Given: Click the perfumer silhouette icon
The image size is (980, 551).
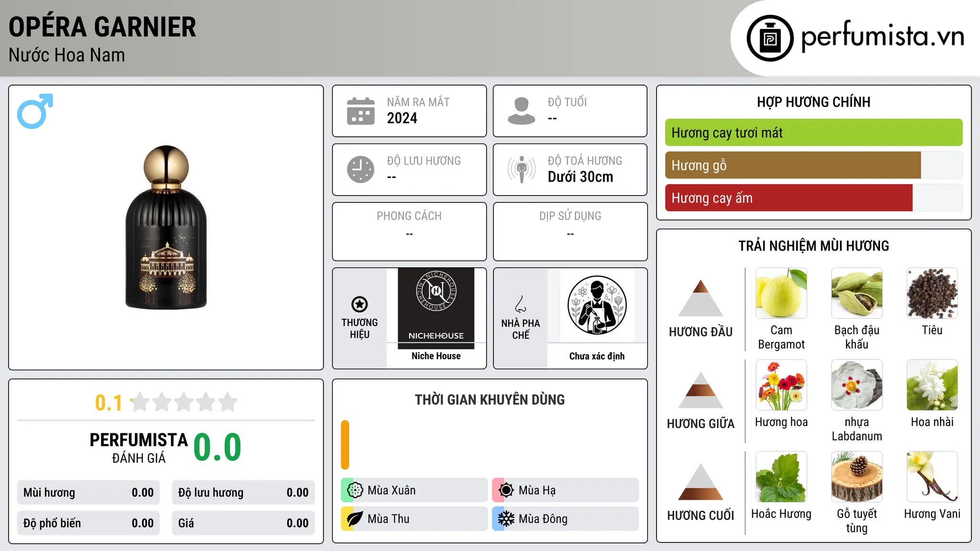Looking at the screenshot, I should (597, 305).
